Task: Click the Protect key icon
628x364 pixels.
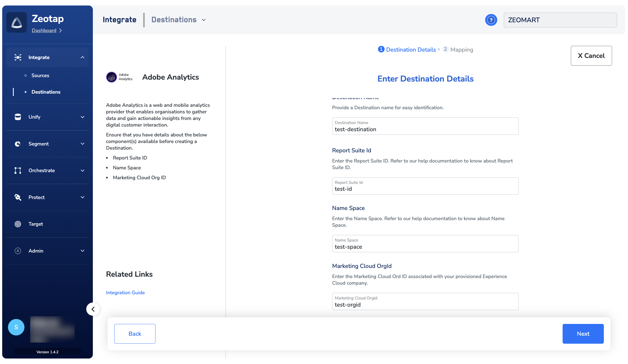Action: 18,197
